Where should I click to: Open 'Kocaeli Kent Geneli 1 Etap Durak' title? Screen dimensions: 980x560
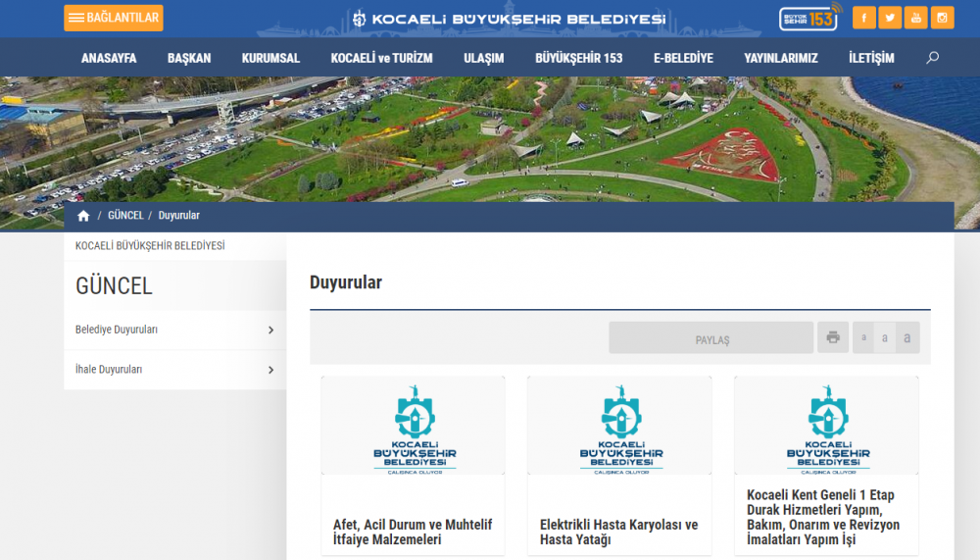pyautogui.click(x=823, y=517)
